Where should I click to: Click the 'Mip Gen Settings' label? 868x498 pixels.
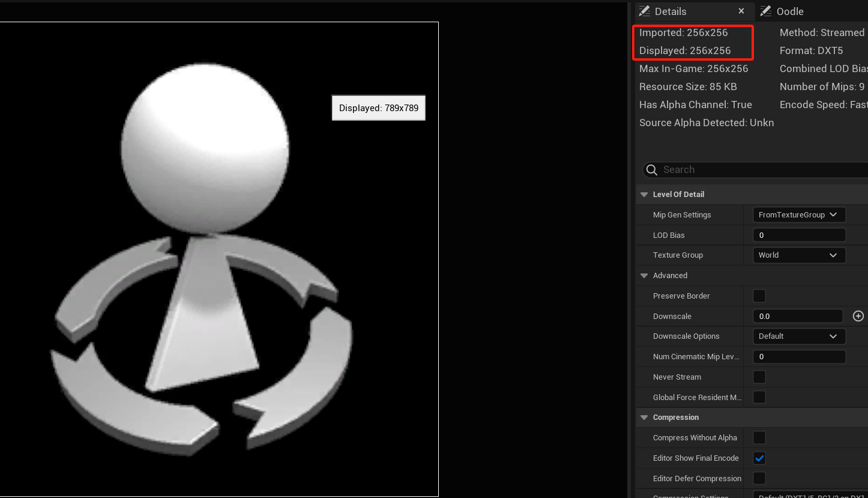682,215
